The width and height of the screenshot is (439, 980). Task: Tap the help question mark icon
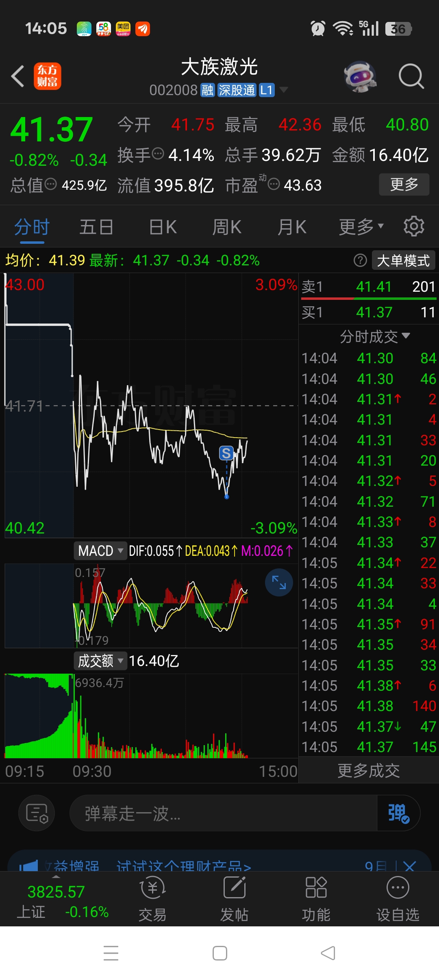click(360, 260)
